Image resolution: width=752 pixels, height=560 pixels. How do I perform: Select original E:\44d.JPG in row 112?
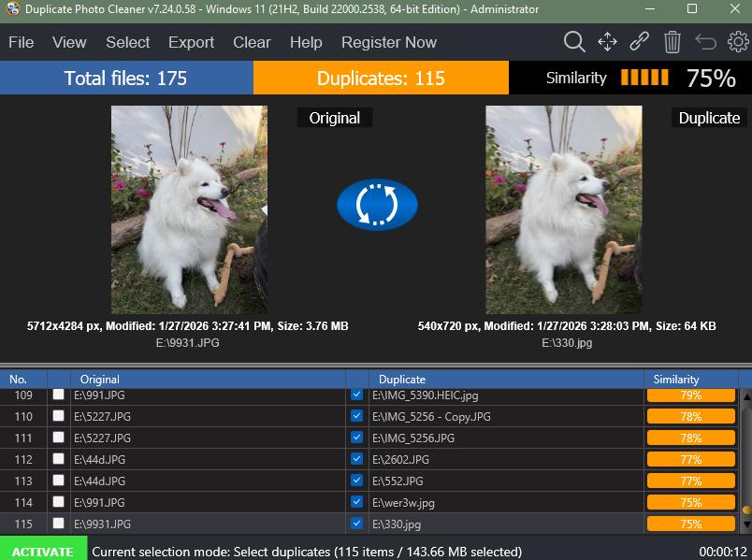(99, 460)
